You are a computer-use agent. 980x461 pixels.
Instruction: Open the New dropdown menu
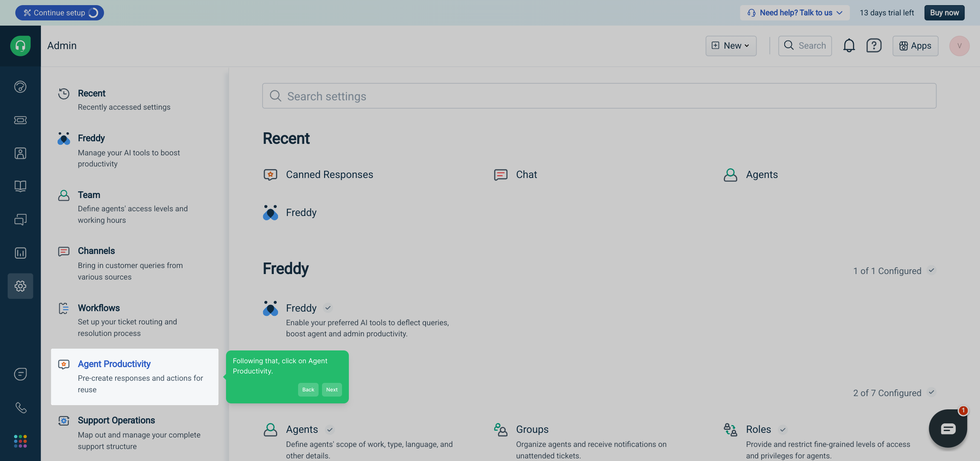[731, 46]
